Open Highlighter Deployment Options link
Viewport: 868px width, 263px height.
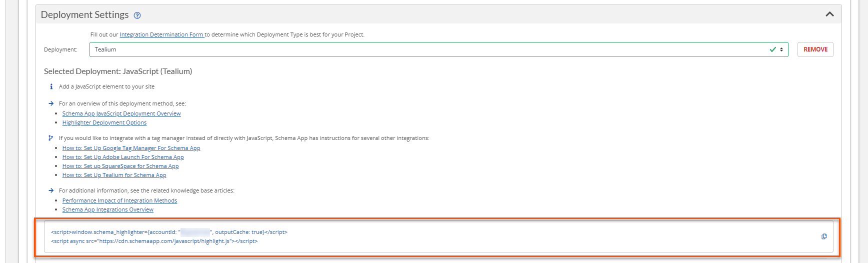(x=104, y=122)
